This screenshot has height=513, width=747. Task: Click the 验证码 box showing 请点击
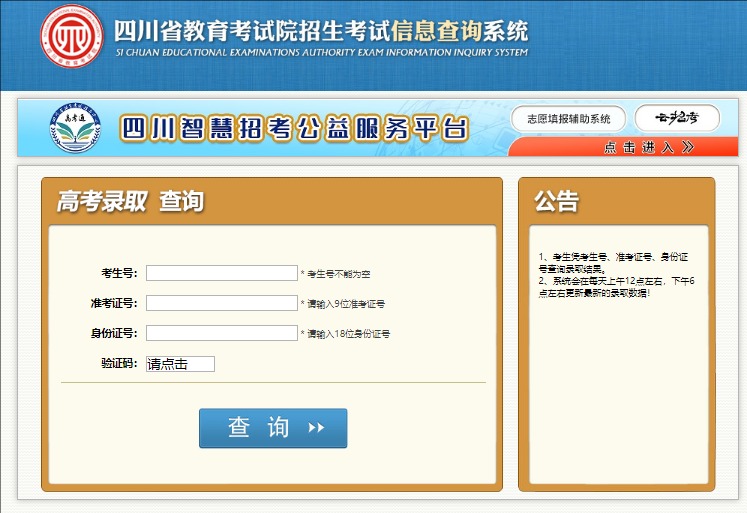tap(180, 364)
